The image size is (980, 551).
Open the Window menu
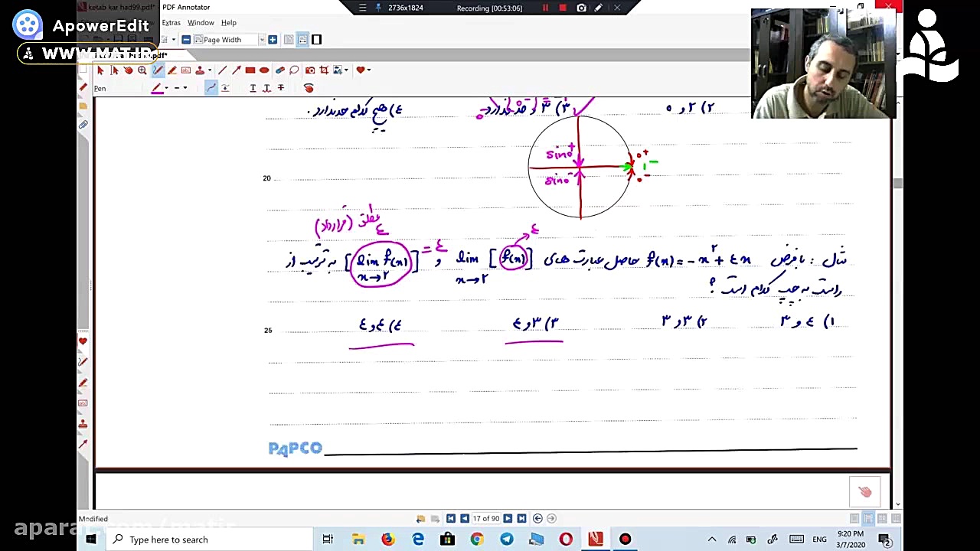tap(201, 23)
